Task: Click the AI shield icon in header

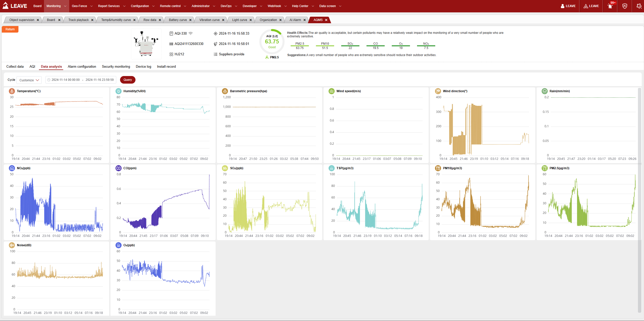Action: coord(625,6)
